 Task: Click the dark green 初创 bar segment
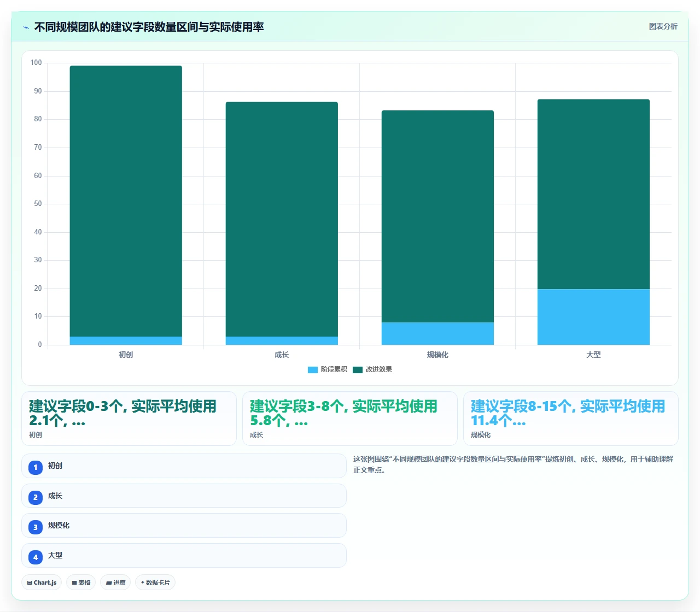(126, 201)
